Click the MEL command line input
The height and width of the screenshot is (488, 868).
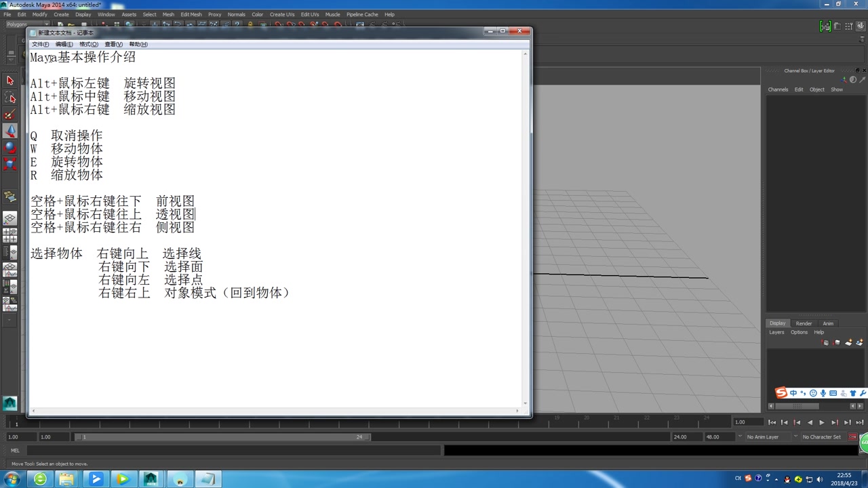pos(233,451)
